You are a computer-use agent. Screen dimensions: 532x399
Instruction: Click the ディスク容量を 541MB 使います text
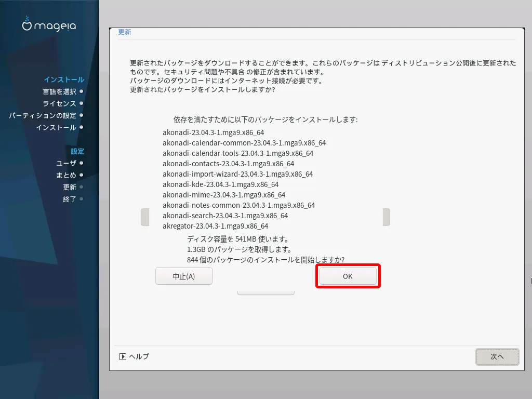(238, 239)
